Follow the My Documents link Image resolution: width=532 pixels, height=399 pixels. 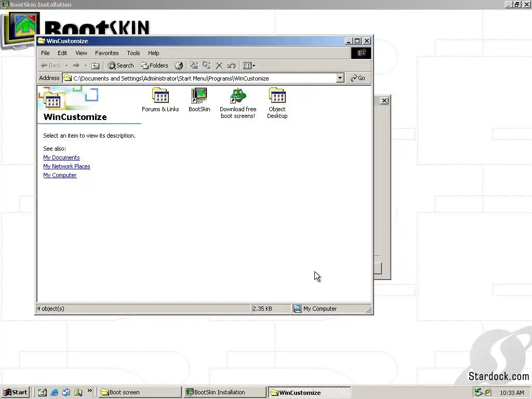[x=61, y=157]
